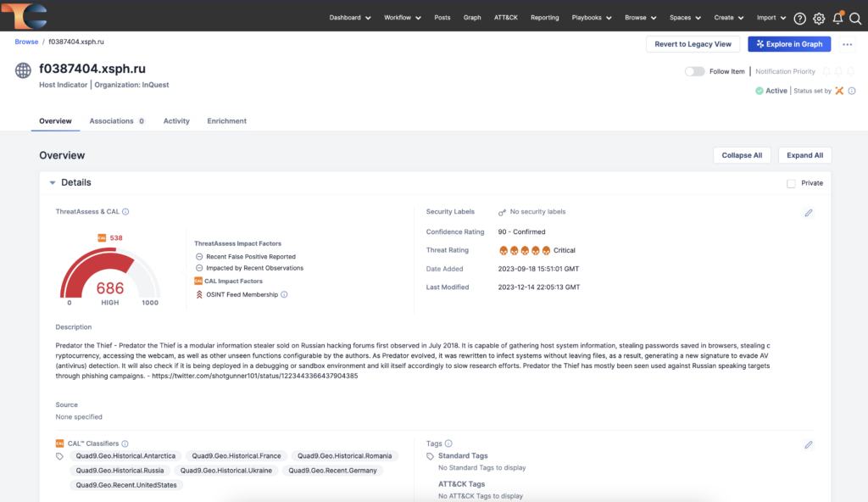Open Reporting in the top navigation
This screenshot has height=502, width=868.
545,18
